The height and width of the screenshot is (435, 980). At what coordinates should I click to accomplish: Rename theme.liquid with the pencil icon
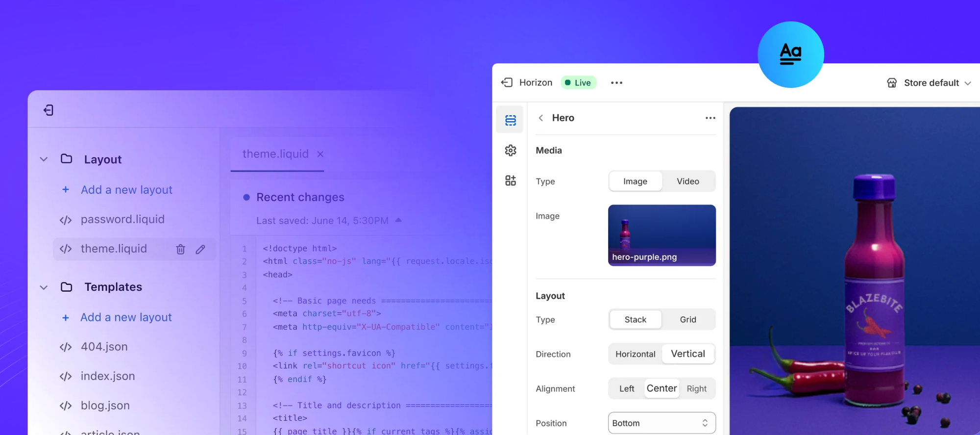pos(200,249)
